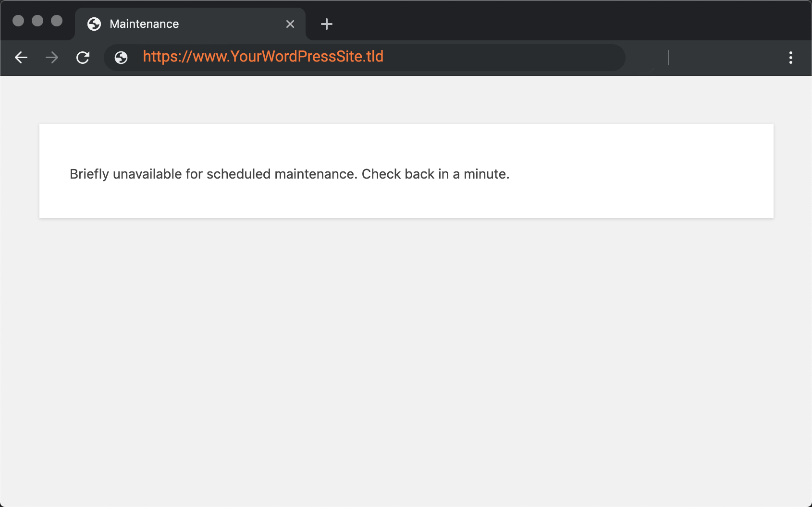
Task: Click blank gray page area below message card
Action: pos(406,360)
